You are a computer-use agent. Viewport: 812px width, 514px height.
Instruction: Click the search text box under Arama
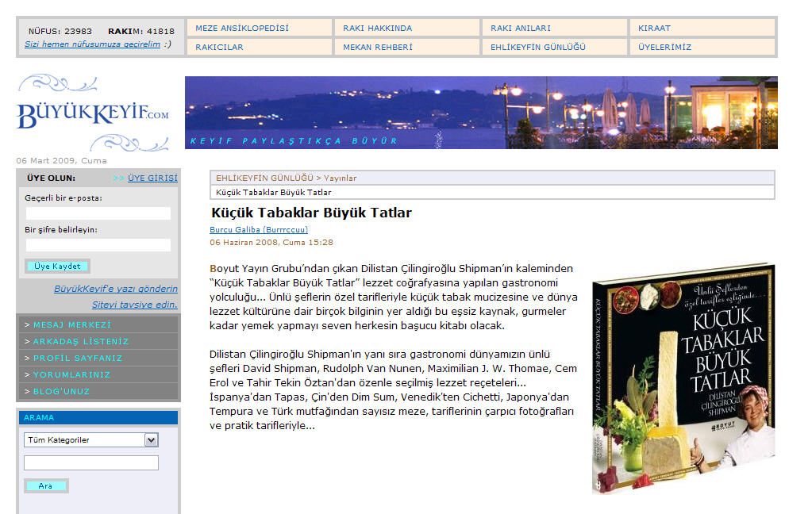(90, 462)
